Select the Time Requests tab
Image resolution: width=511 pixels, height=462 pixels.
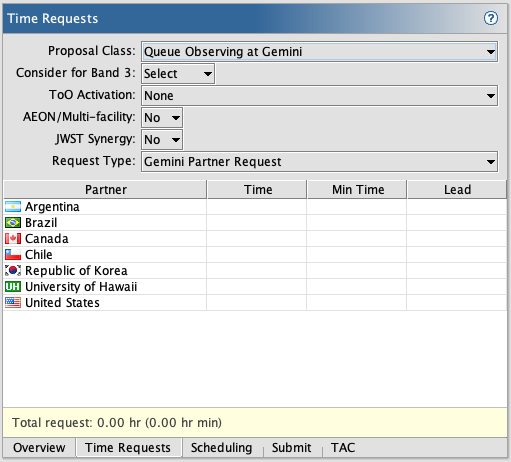pos(128,448)
